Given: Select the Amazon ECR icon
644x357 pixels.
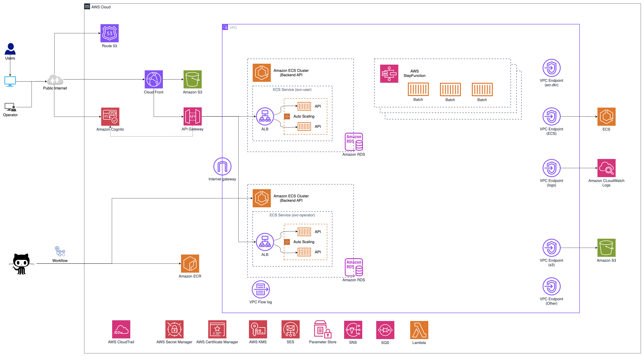Looking at the screenshot, I should (x=190, y=263).
